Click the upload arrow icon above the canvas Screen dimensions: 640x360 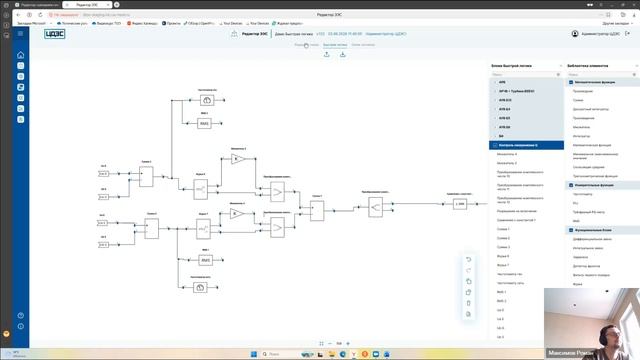click(x=327, y=54)
